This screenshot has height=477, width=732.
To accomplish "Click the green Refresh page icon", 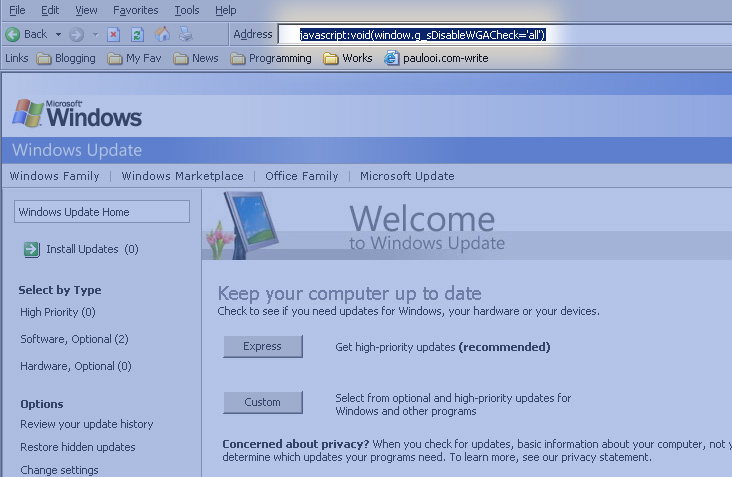I will (x=137, y=34).
